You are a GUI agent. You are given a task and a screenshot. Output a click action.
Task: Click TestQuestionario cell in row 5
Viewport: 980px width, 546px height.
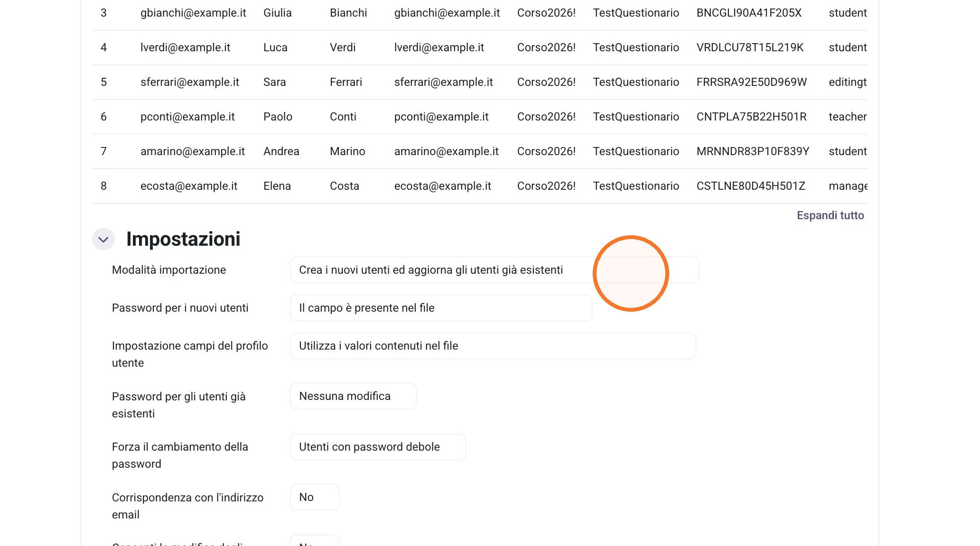pos(636,82)
